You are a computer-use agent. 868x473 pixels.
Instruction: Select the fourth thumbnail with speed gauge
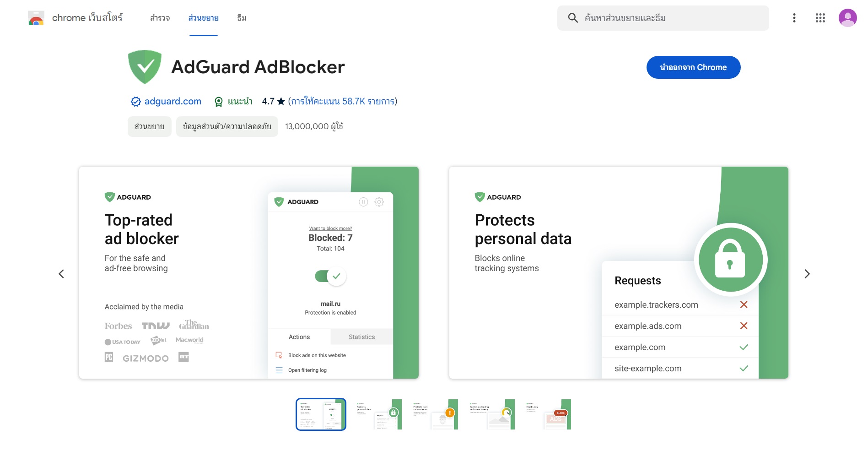pyautogui.click(x=491, y=414)
